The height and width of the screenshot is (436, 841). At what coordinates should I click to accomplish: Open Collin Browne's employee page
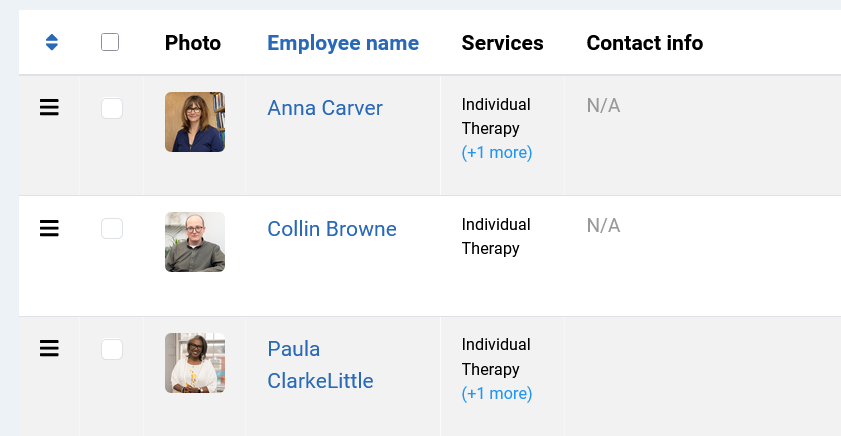pos(332,229)
